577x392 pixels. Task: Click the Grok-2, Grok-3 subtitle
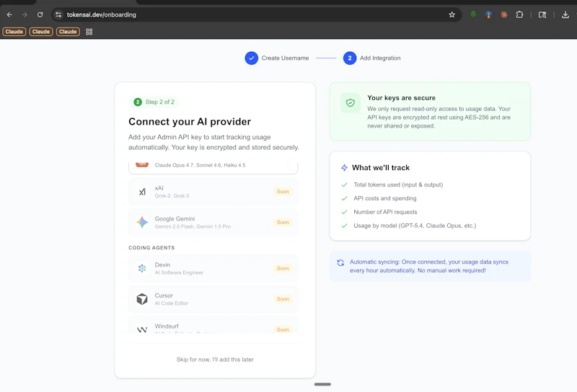tap(172, 195)
